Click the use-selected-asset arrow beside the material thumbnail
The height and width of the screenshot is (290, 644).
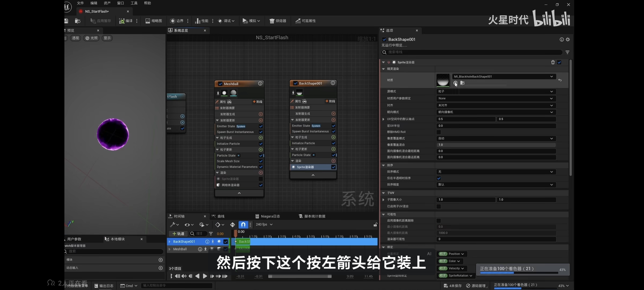pos(455,83)
